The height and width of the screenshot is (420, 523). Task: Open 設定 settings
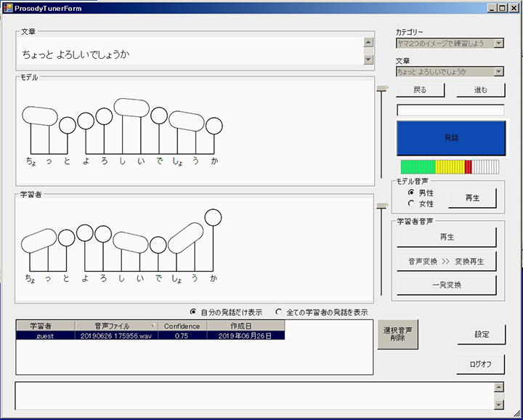click(481, 334)
